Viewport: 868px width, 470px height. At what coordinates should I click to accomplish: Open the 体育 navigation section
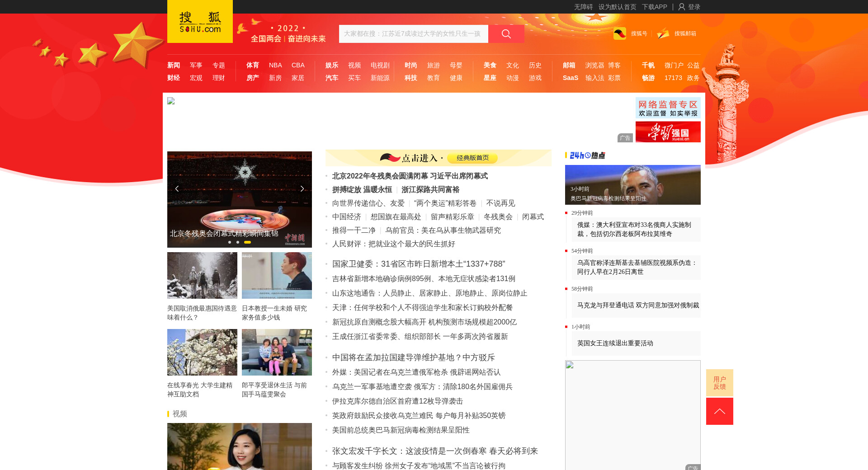[x=253, y=65]
